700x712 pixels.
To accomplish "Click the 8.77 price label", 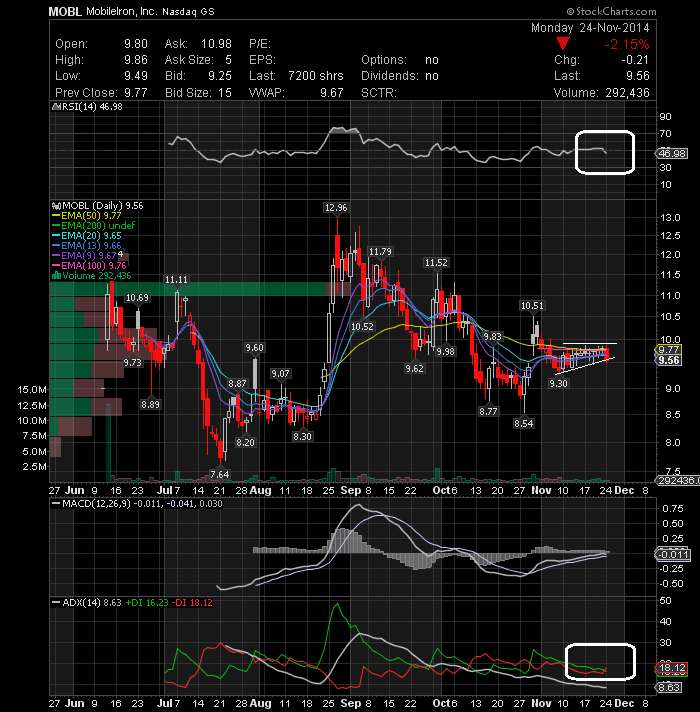I will 488,411.
